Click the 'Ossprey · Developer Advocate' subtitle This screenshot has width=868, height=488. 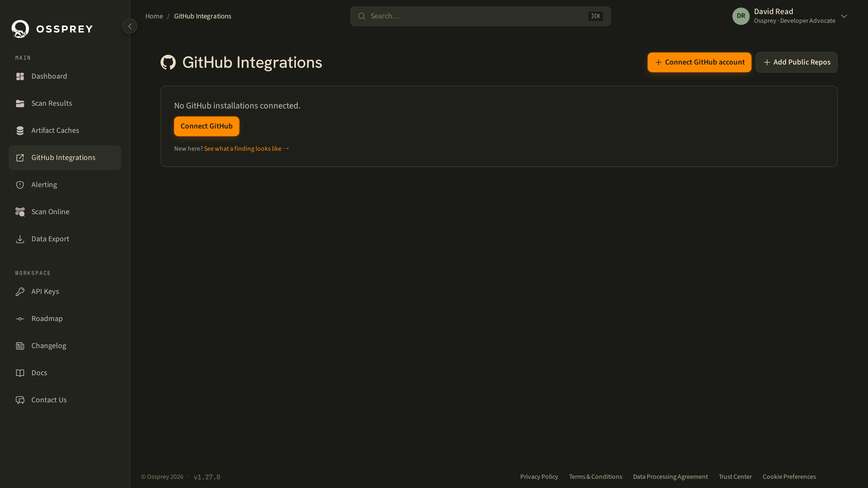(794, 21)
